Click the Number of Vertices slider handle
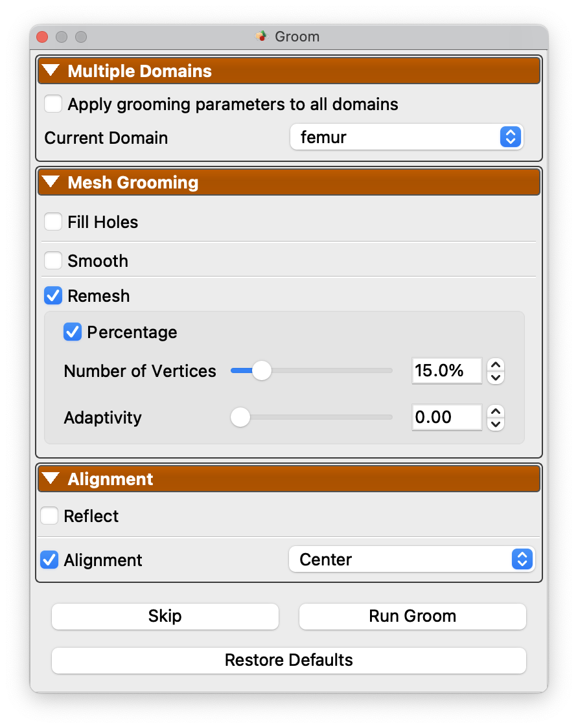Screen dimensions: 578x728 coord(262,370)
